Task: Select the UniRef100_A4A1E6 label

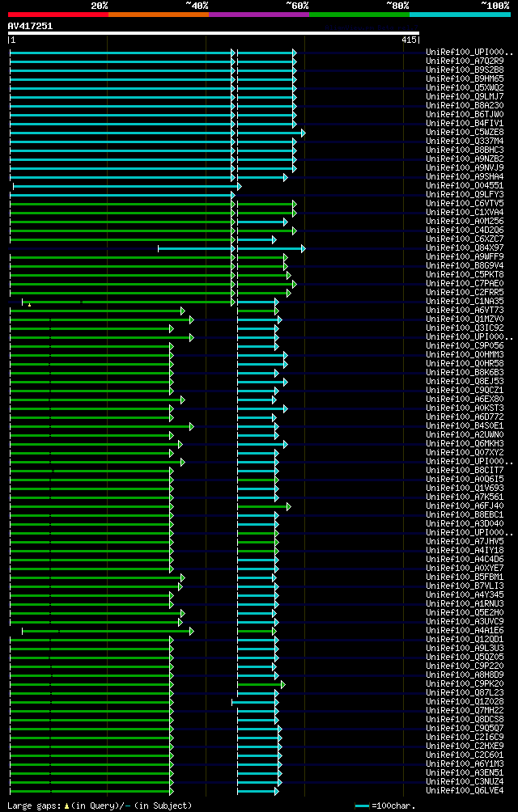Action: (465, 630)
